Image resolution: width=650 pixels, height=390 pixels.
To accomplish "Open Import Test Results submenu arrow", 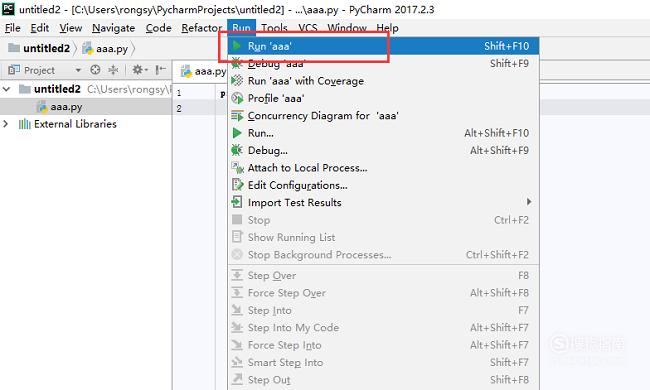I will (529, 202).
